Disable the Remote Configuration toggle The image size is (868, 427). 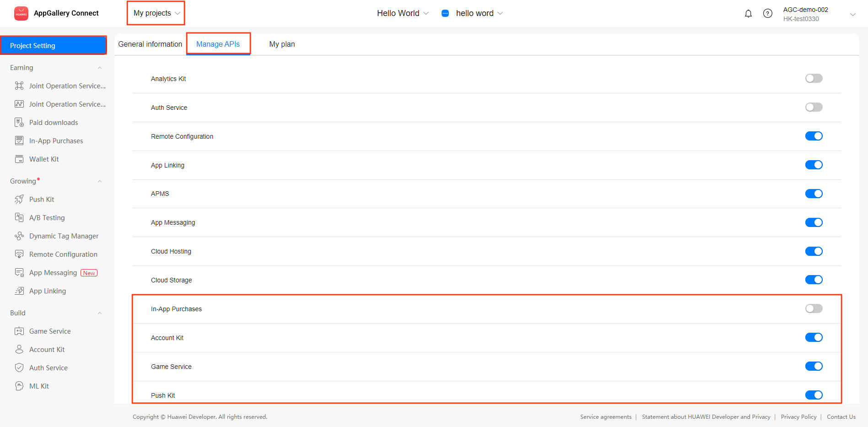tap(814, 136)
